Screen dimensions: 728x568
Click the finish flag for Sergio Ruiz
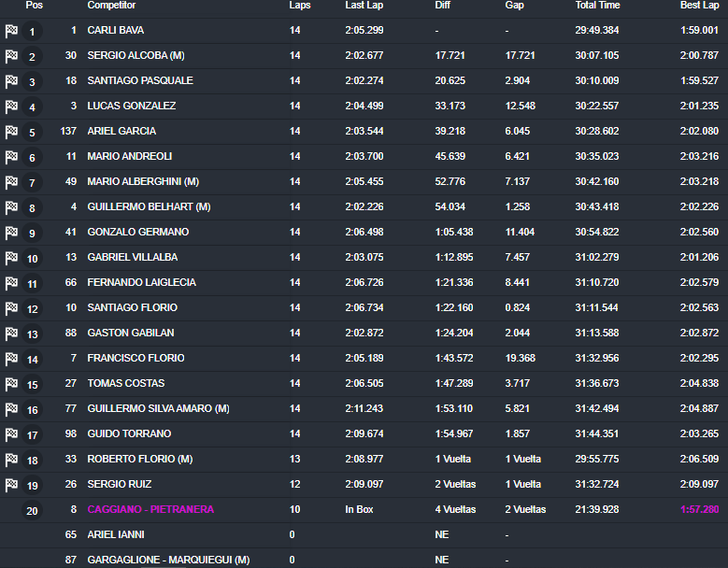click(11, 485)
